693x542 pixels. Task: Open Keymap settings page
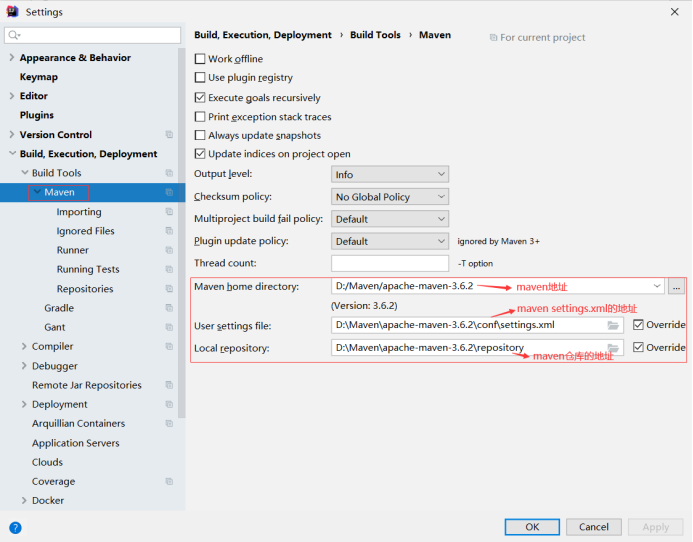39,77
